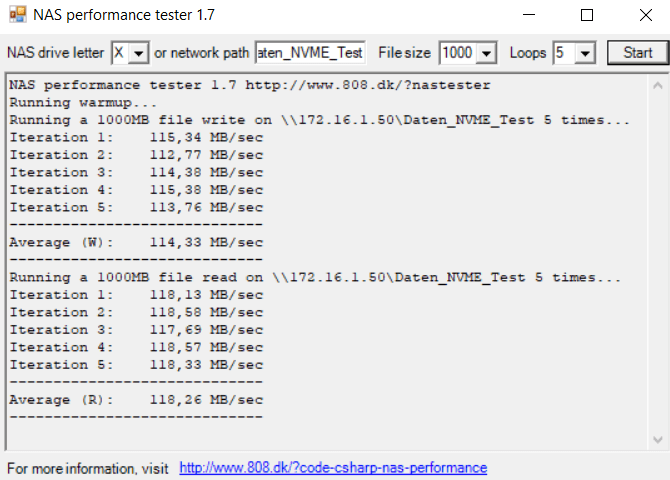Click into the network path field

[x=311, y=53]
